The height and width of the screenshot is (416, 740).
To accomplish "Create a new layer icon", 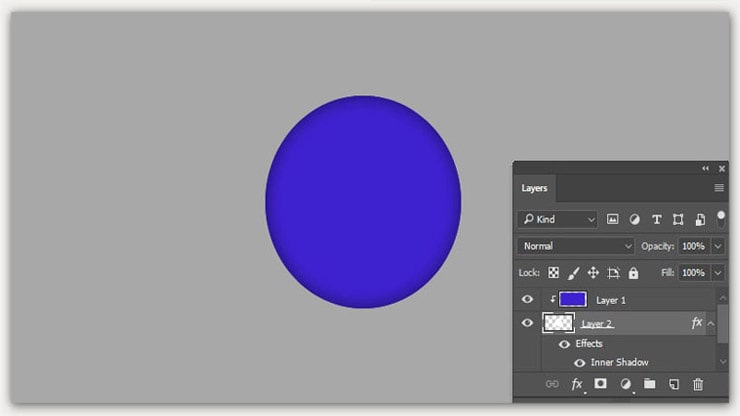I will 674,384.
